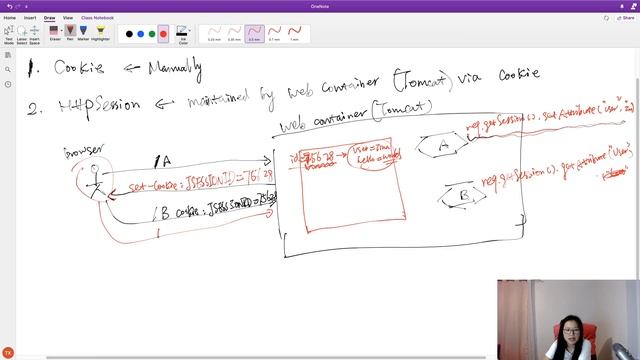Pick the black ink color
The image size is (640, 360).
(x=129, y=34)
